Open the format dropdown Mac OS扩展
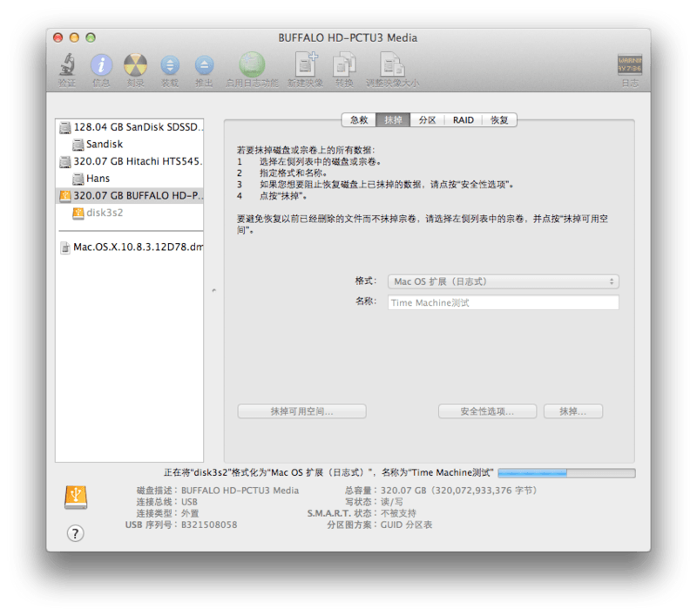 click(504, 281)
